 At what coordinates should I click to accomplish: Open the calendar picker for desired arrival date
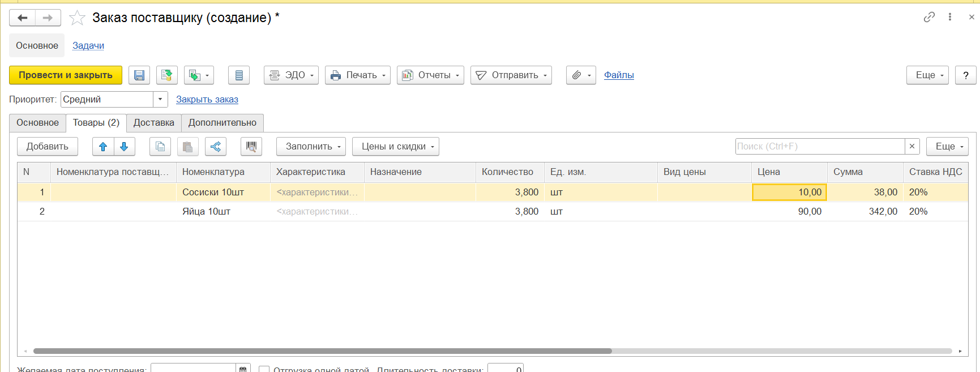tap(243, 369)
